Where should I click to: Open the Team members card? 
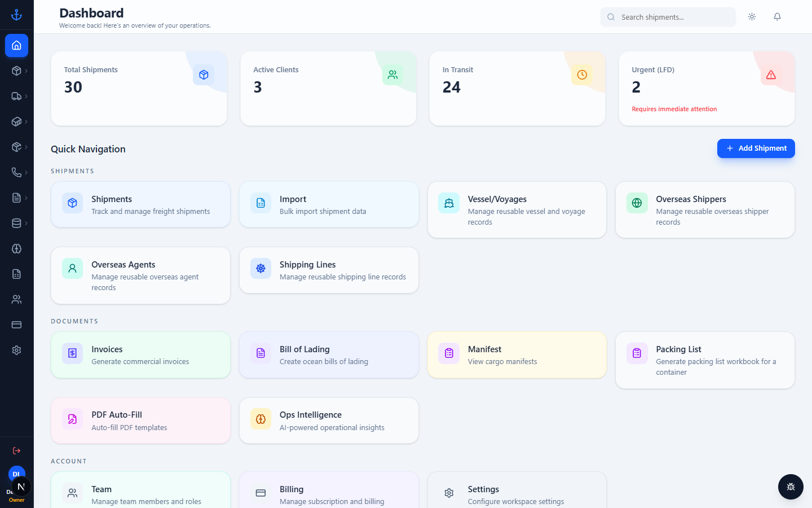point(140,490)
